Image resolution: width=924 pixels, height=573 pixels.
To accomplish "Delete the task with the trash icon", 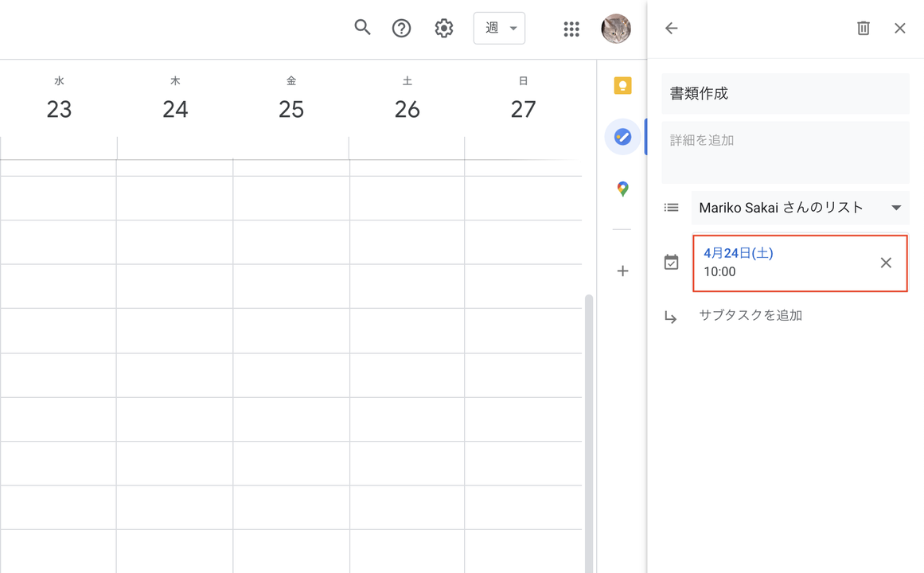I will pos(864,28).
